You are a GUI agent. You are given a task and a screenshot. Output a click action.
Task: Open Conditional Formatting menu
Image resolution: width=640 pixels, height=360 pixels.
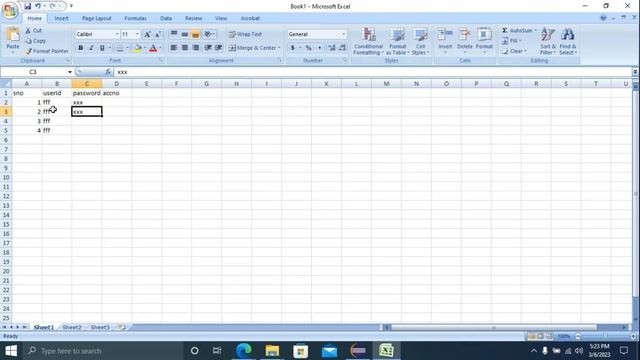[x=368, y=41]
